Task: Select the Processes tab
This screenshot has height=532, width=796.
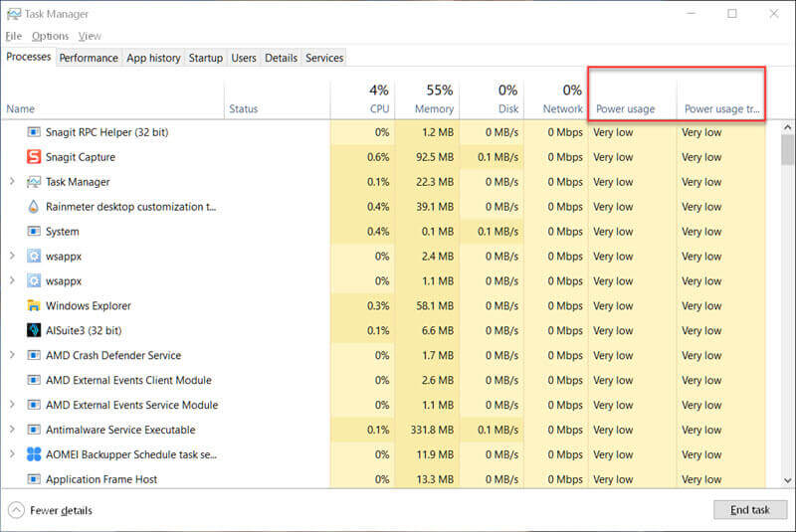Action: (x=29, y=57)
